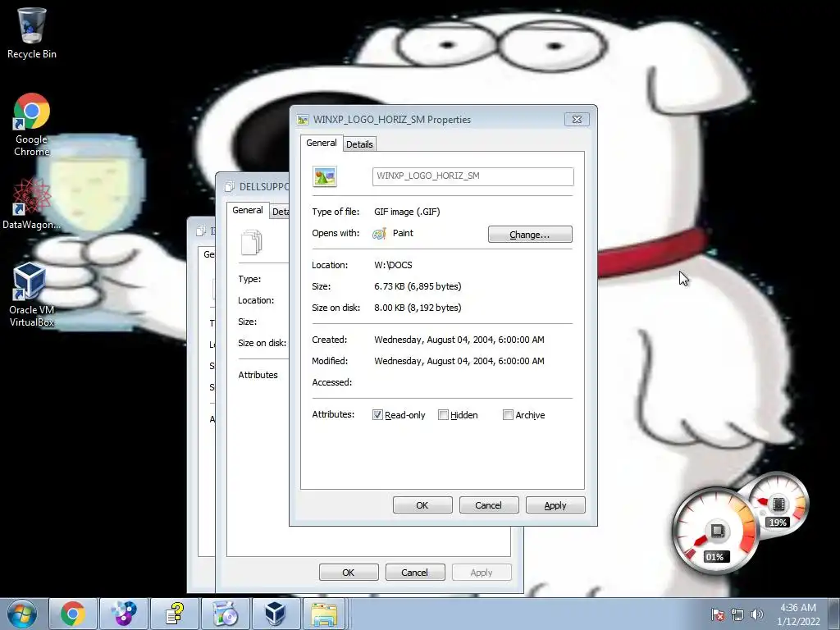Click the network tray icon
Screen dimensions: 840x630
point(737,614)
